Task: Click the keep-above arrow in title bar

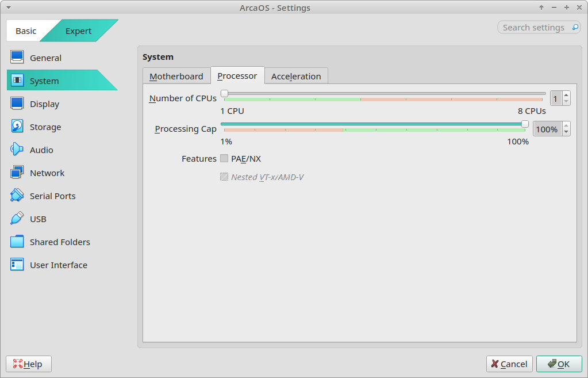Action: click(x=541, y=7)
